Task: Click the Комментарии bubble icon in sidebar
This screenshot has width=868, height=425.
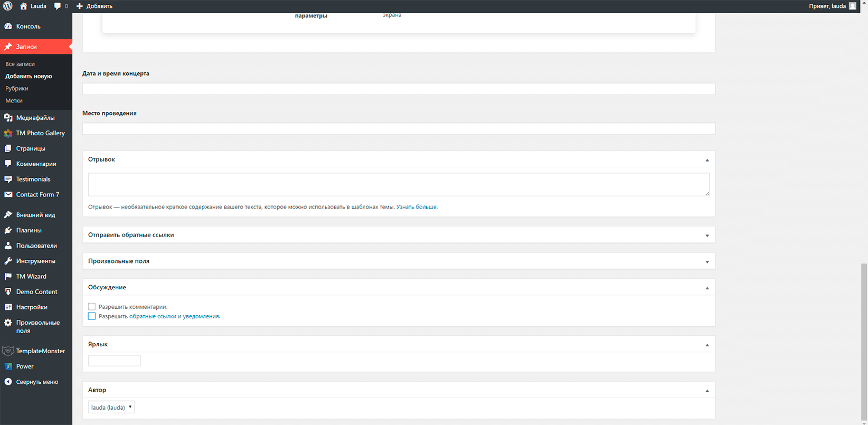Action: coord(8,164)
